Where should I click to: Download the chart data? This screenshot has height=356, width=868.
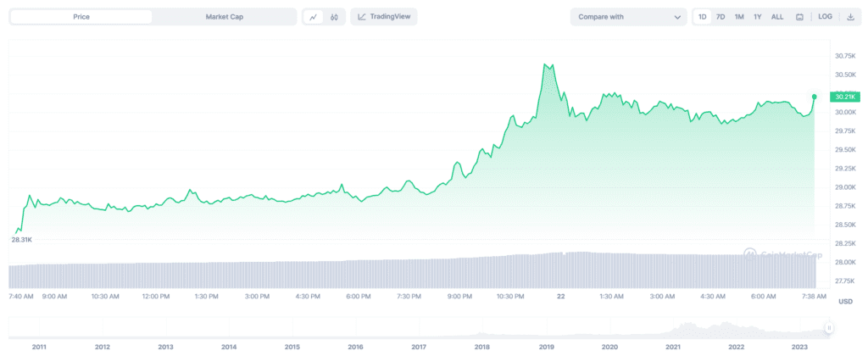coord(851,17)
